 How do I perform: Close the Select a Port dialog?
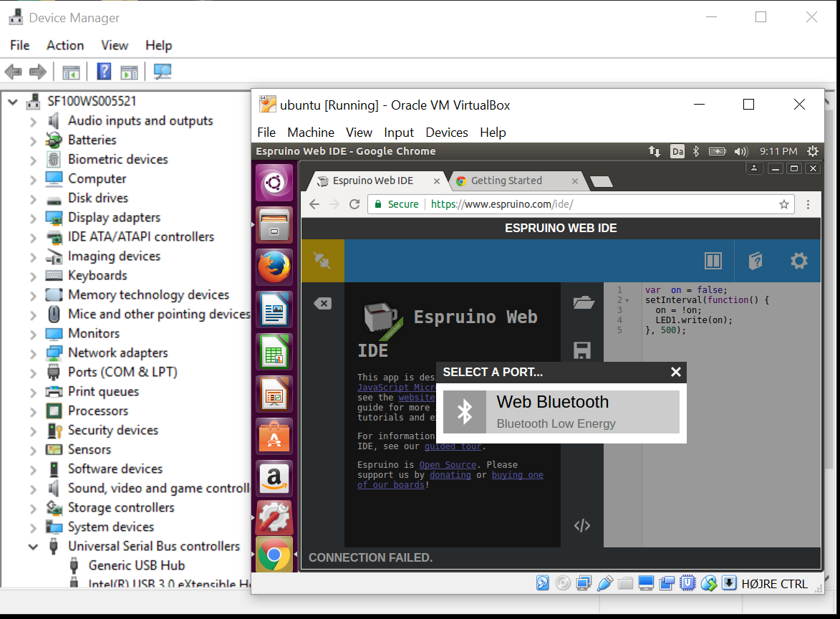click(676, 372)
